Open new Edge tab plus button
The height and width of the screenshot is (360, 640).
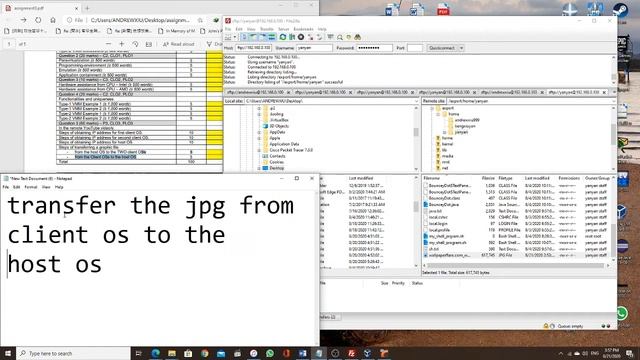click(x=87, y=8)
